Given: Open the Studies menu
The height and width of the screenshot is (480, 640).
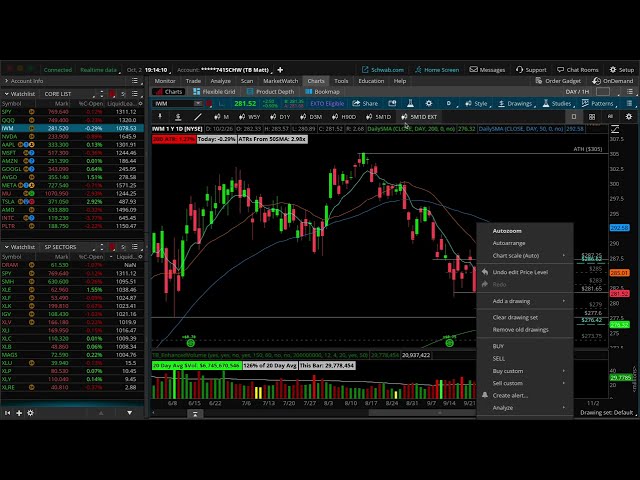Looking at the screenshot, I should click(x=557, y=104).
